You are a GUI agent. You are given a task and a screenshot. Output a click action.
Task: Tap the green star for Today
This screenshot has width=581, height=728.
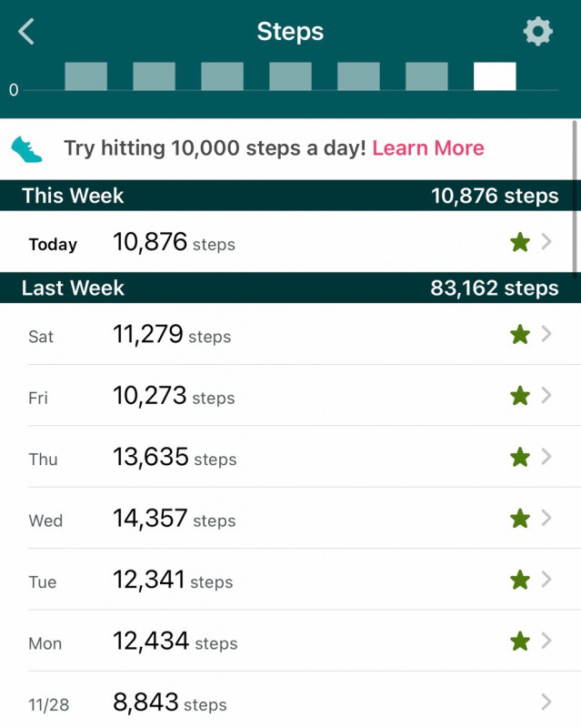tap(519, 242)
